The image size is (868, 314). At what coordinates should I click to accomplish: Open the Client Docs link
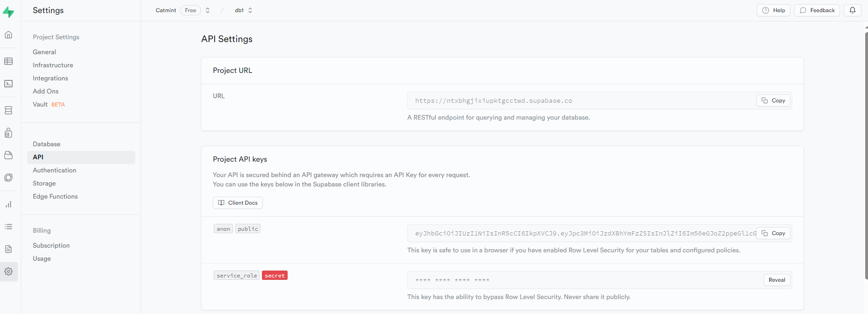[x=238, y=203]
